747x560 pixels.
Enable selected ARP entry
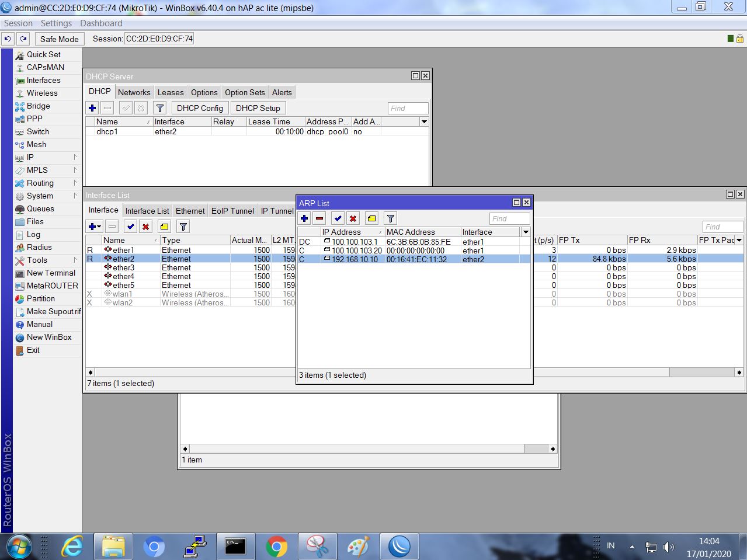pyautogui.click(x=338, y=218)
